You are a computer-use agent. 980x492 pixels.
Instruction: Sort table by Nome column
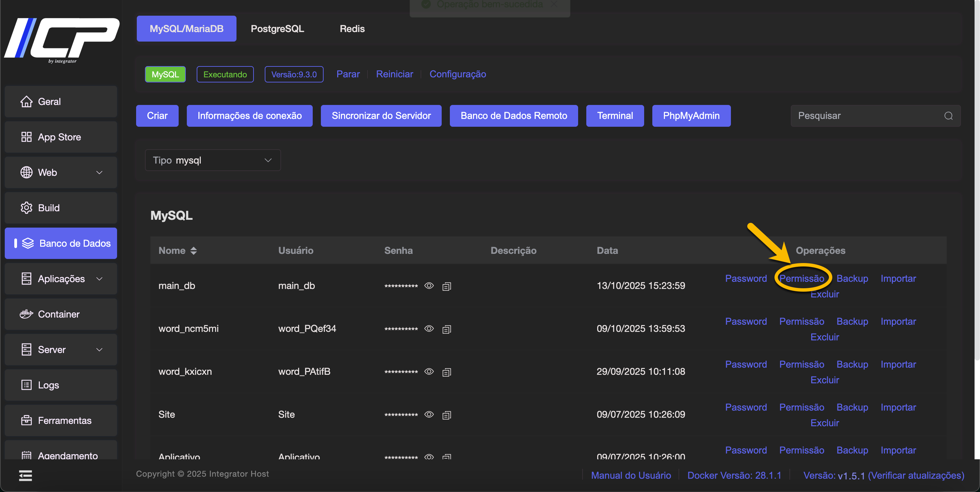point(193,250)
